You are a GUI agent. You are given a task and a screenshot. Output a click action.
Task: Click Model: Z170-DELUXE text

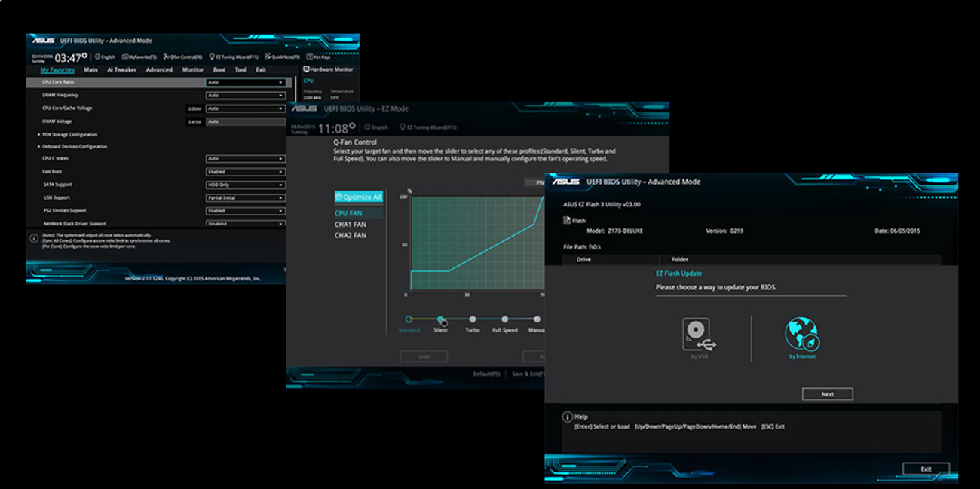pyautogui.click(x=614, y=231)
